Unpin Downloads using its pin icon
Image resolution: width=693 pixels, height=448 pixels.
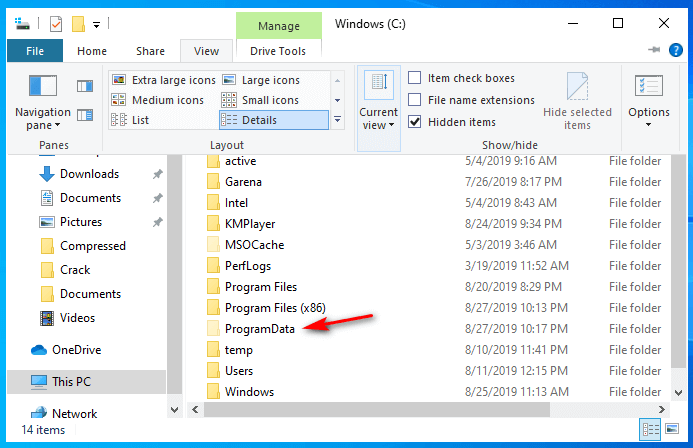(x=158, y=174)
